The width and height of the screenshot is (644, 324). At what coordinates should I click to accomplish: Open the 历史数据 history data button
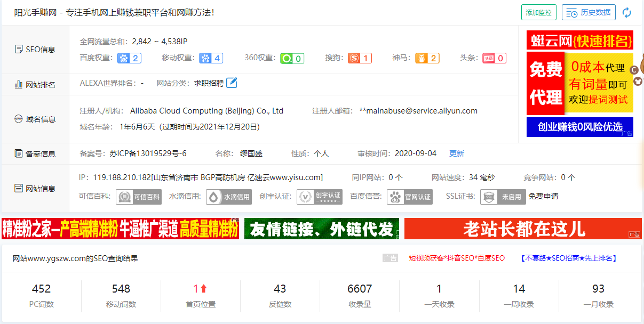pyautogui.click(x=589, y=12)
